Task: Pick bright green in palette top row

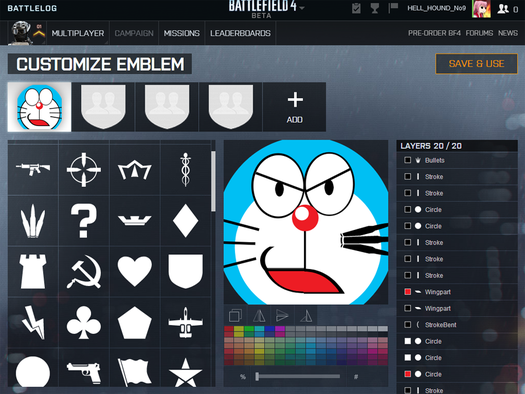Action: point(249,329)
